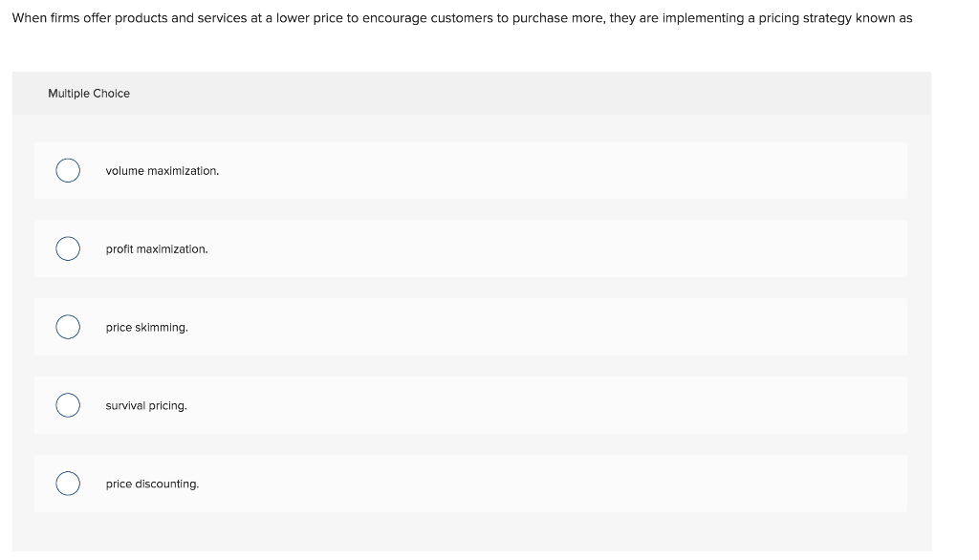Click the gray Multiple Choice header bar
Image resolution: width=979 pixels, height=560 pixels.
coord(471,93)
